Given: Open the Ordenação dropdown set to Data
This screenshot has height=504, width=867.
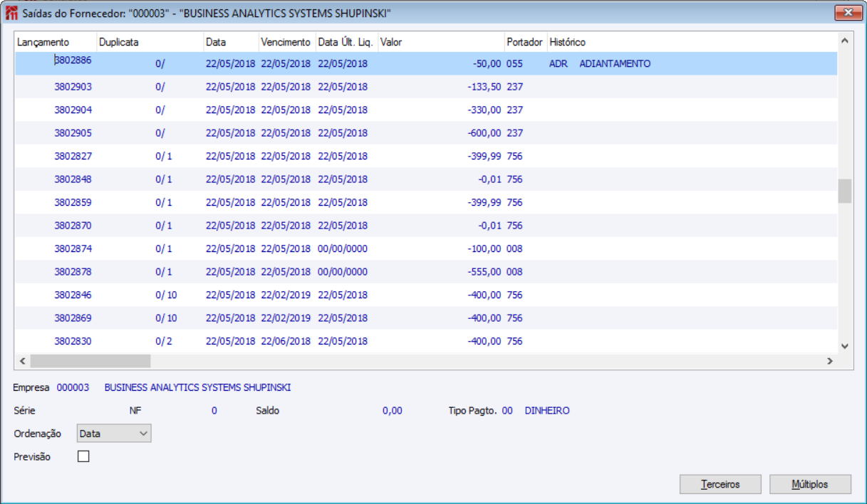Looking at the screenshot, I should tap(113, 433).
